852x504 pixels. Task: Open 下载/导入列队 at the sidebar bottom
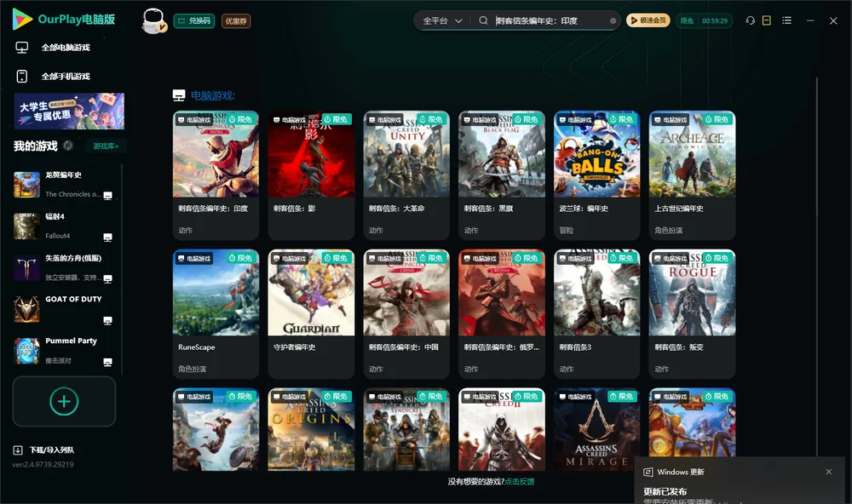coord(43,450)
